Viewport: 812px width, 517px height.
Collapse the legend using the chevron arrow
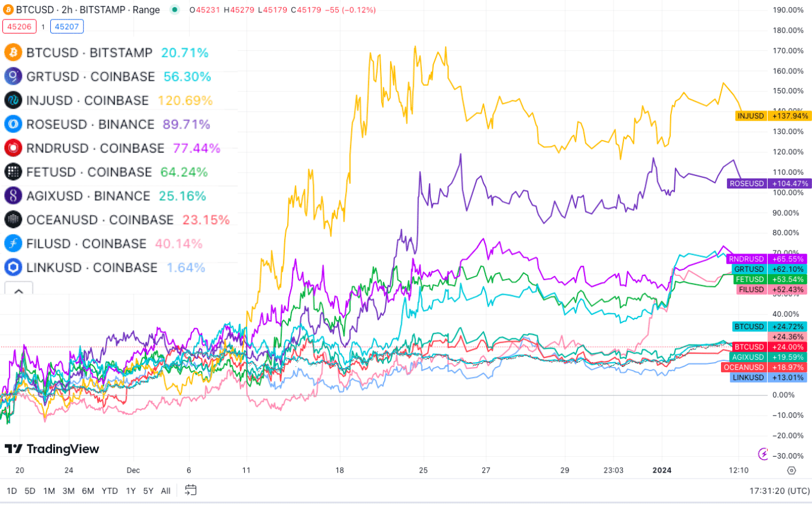coord(18,290)
